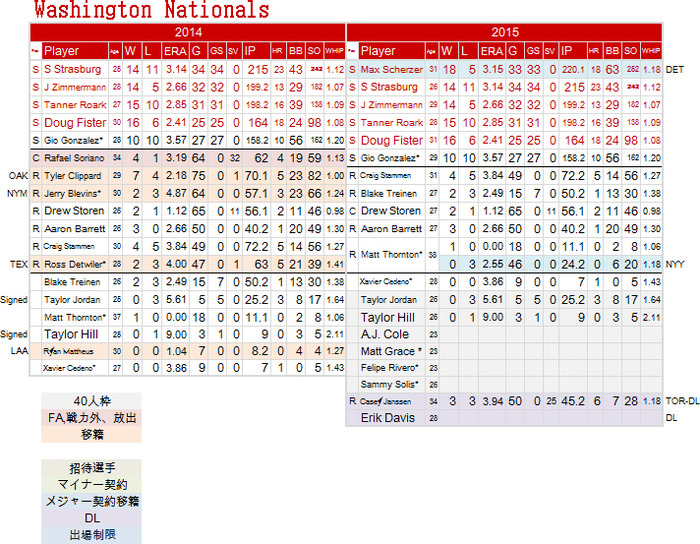Image resolution: width=700 pixels, height=544 pixels.
Task: Click the TEX label beside Ross Detwiler
Action: pyautogui.click(x=19, y=264)
